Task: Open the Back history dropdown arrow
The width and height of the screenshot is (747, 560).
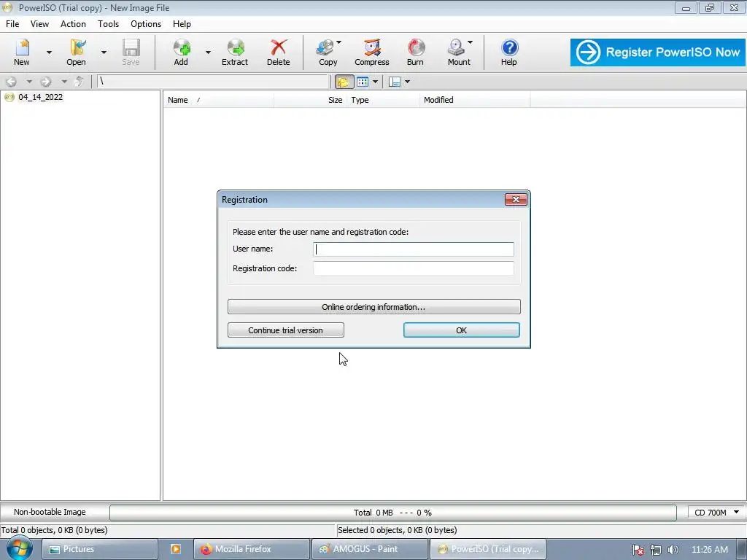Action: [x=28, y=82]
